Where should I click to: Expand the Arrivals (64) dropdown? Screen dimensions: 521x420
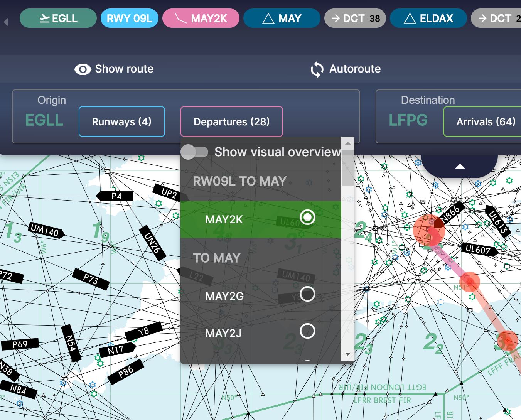486,122
